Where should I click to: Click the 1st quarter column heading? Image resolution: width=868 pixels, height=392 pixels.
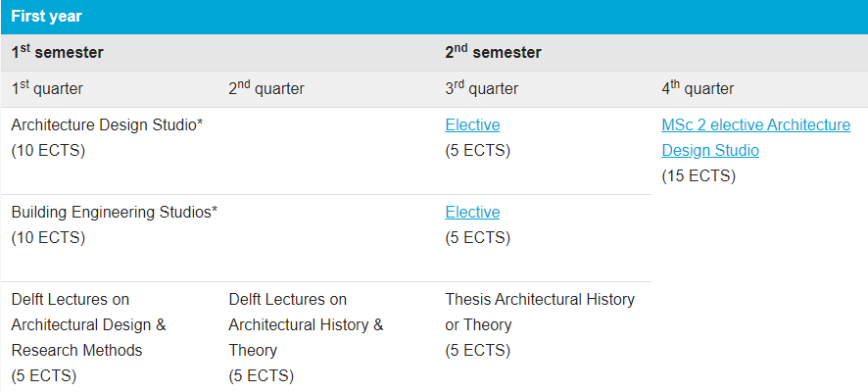coord(47,89)
